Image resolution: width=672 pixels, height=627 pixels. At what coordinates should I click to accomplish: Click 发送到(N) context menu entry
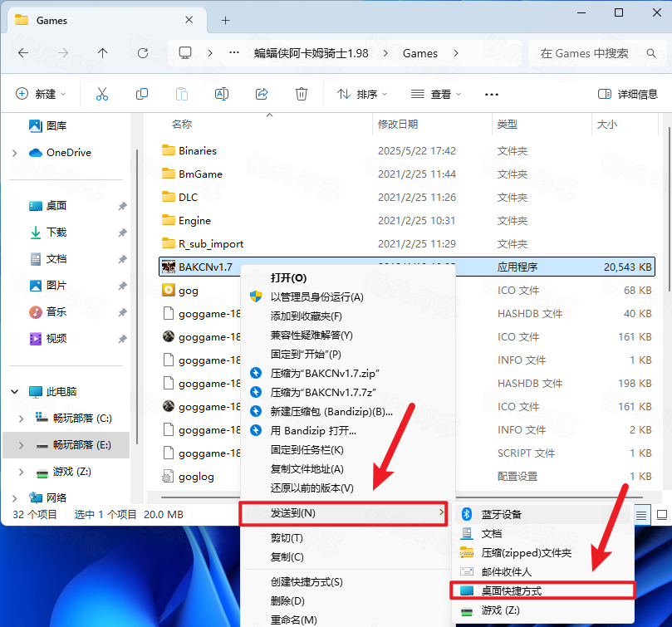[343, 513]
